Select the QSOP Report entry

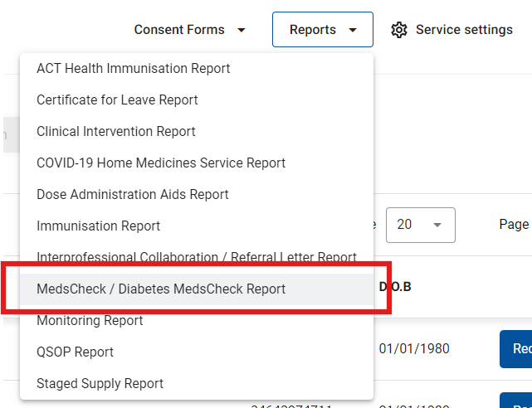[x=197, y=352]
